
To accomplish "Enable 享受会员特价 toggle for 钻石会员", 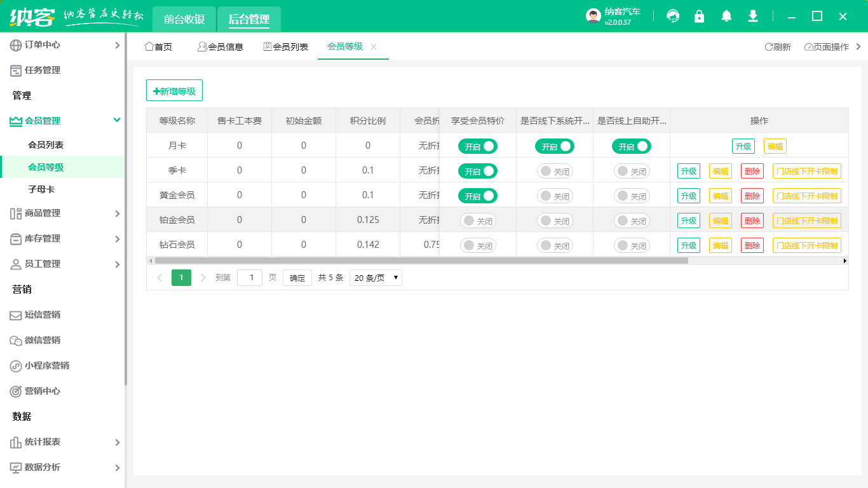I will pos(477,245).
